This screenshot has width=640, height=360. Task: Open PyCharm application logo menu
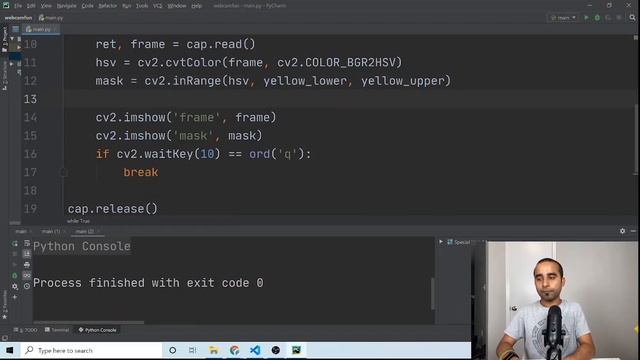pos(6,5)
